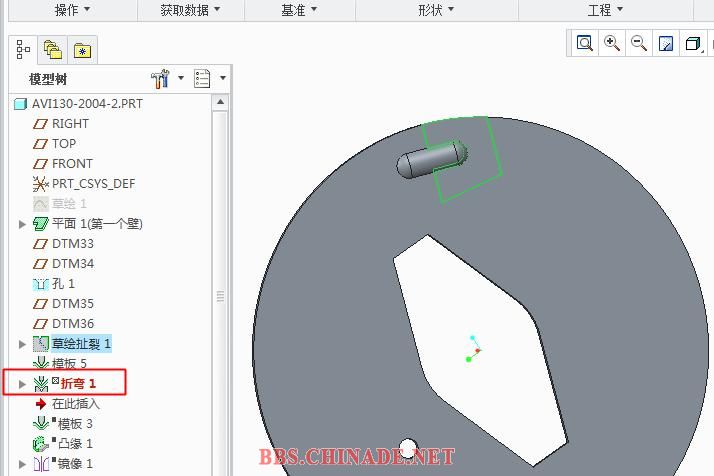
Task: Select PRT_CSYS_DEF coordinate system
Action: (93, 184)
